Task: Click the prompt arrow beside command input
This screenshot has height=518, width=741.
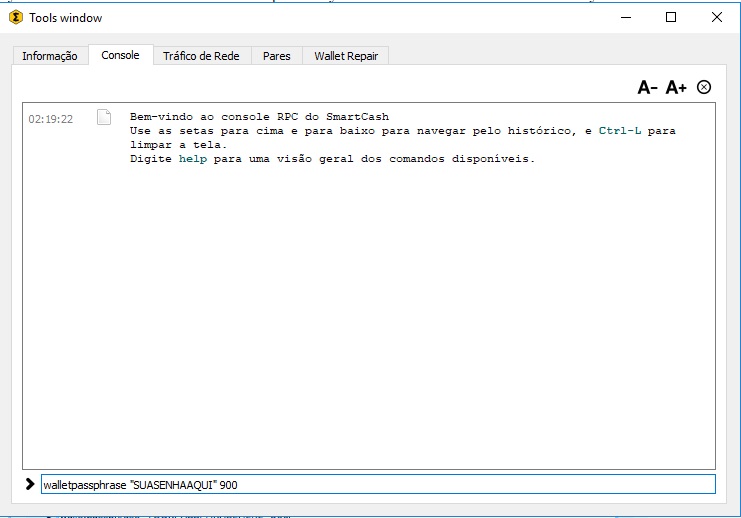Action: (x=30, y=484)
